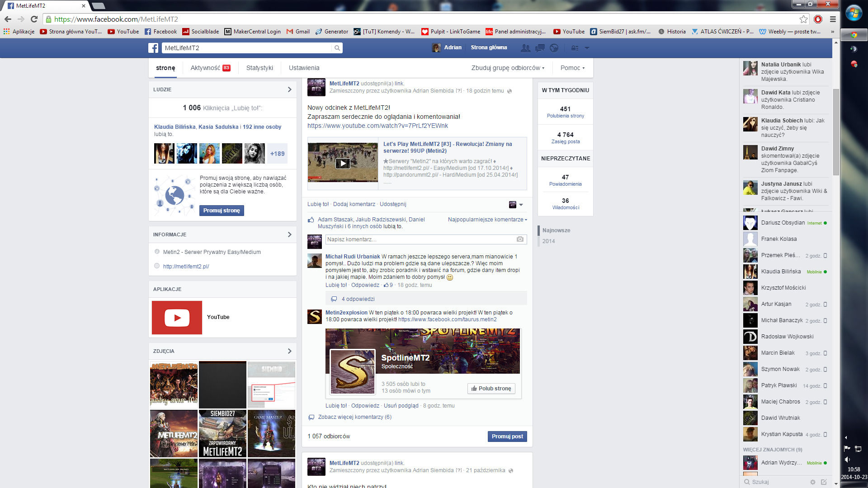Image resolution: width=868 pixels, height=488 pixels.
Task: Open the Action Center flag tray icon
Action: [847, 448]
